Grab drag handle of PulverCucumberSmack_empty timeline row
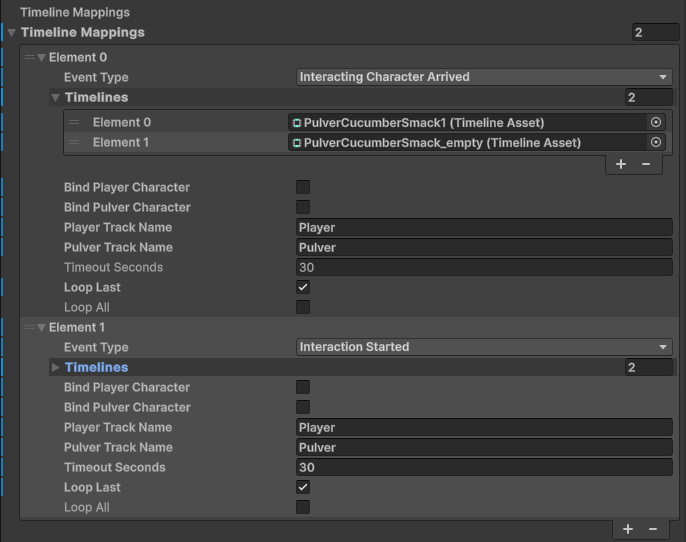This screenshot has height=542, width=686. click(x=74, y=142)
